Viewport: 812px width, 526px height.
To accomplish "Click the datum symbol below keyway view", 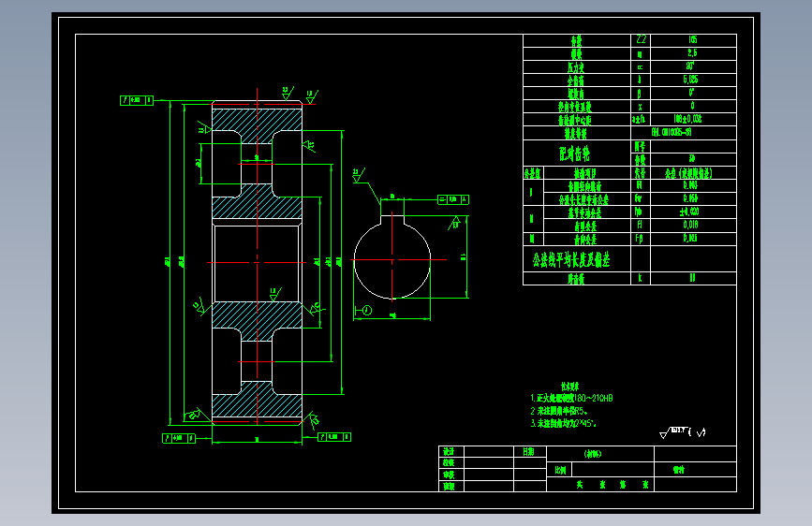I will coord(363,311).
